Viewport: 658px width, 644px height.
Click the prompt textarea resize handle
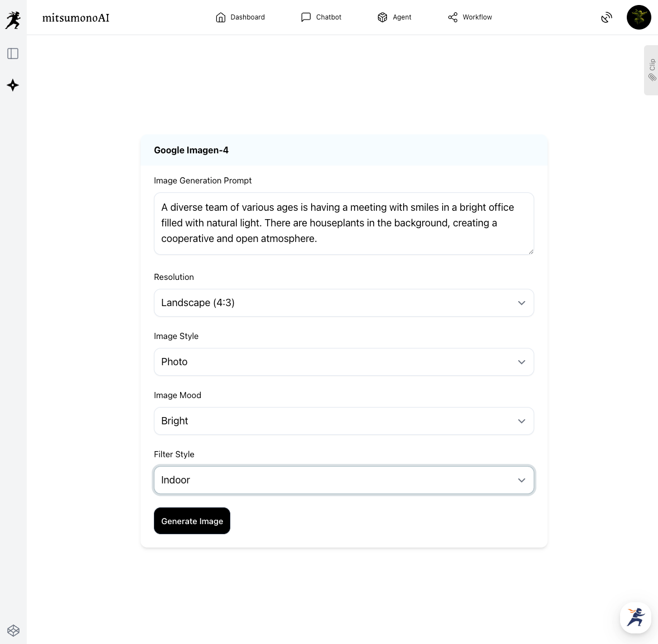click(x=530, y=251)
